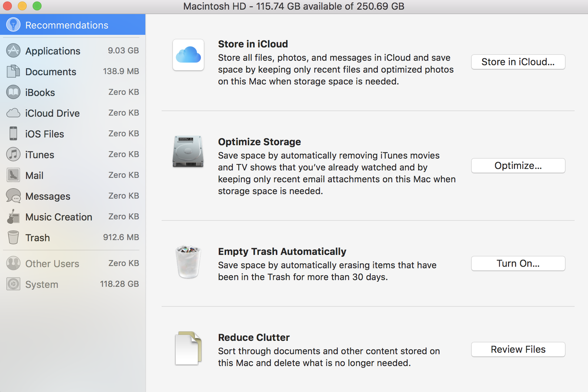The image size is (588, 392).
Task: Click the iTunes music note icon
Action: pos(13,154)
